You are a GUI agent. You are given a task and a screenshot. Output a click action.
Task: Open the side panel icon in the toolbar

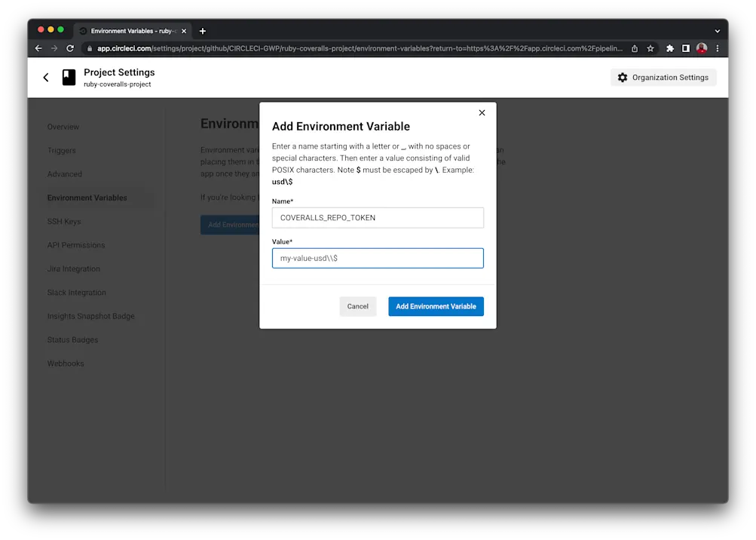coord(687,48)
